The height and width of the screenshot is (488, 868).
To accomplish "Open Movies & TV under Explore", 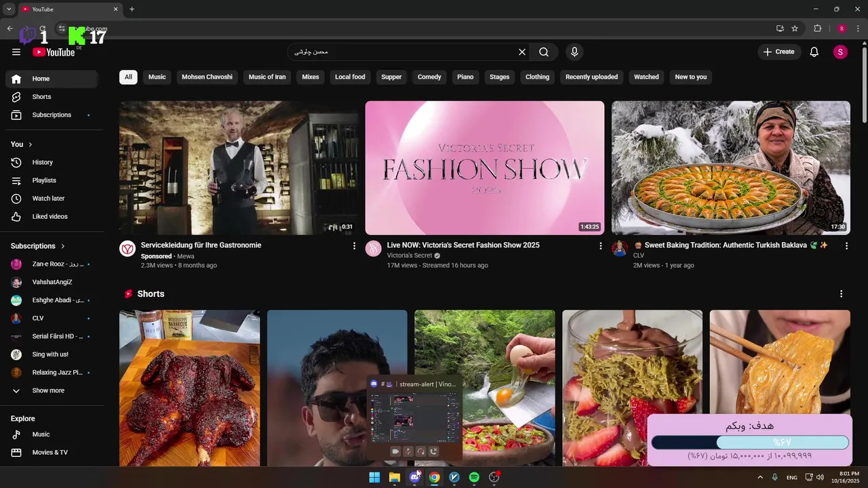I will (x=52, y=453).
